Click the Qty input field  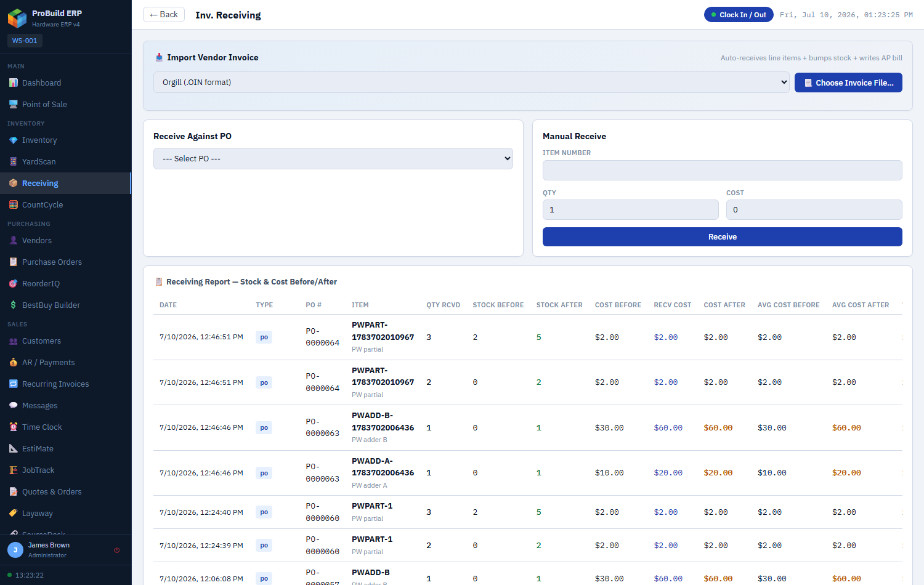(631, 209)
